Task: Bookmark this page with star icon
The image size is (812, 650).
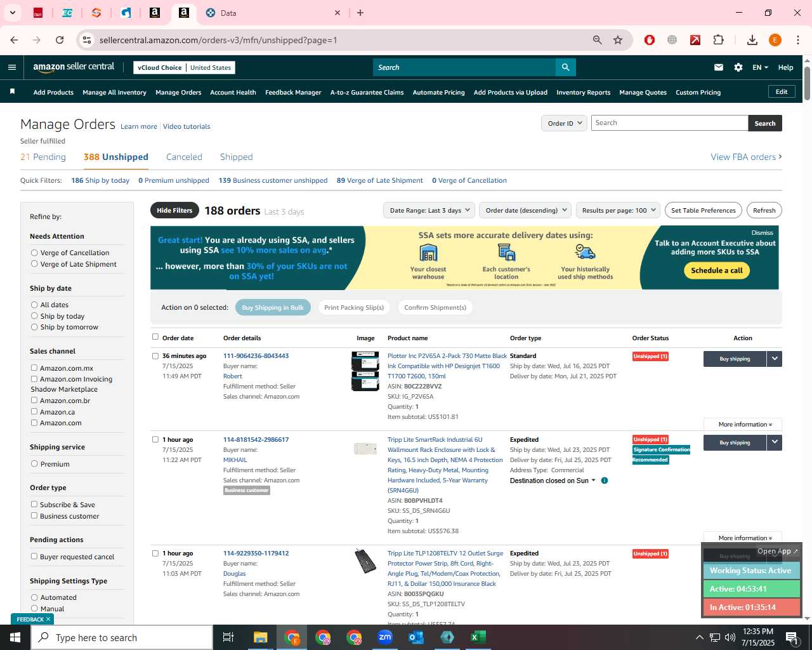Action: [x=618, y=40]
